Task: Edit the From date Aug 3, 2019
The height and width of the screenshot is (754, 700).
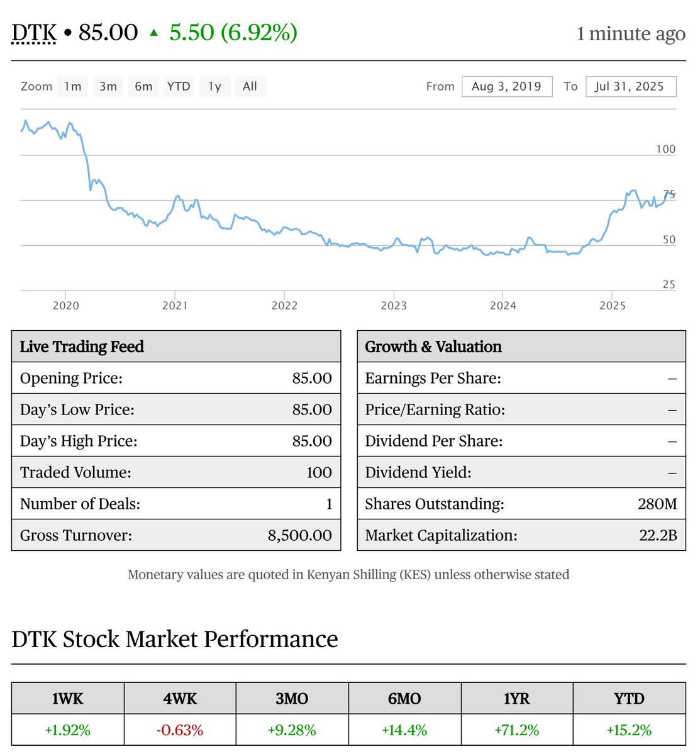Action: click(507, 87)
